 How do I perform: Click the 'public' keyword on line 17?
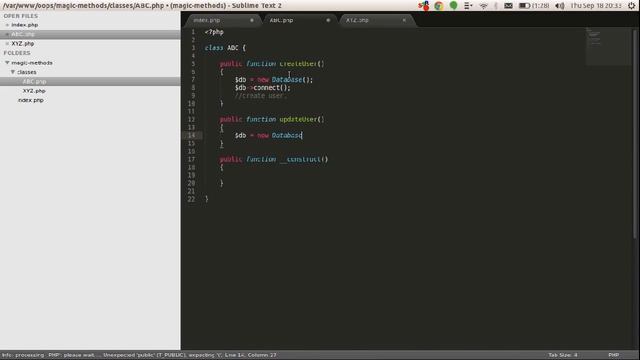point(231,159)
